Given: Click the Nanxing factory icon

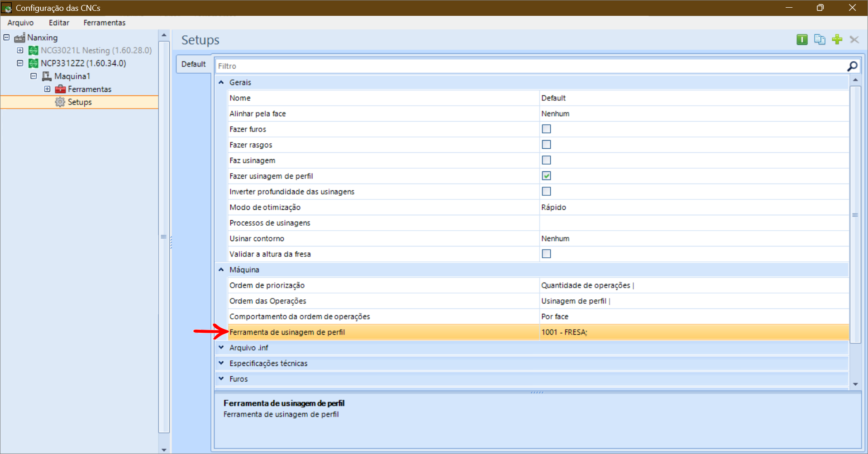Looking at the screenshot, I should click(19, 38).
